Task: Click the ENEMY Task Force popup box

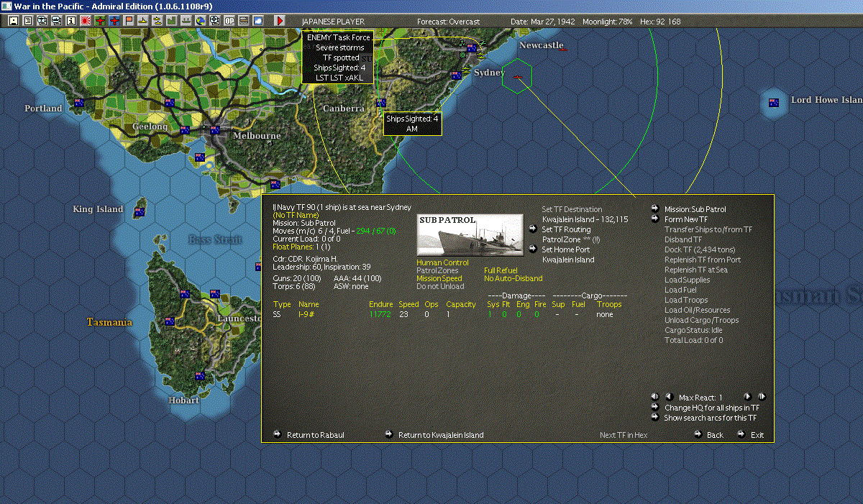Action: coord(339,57)
